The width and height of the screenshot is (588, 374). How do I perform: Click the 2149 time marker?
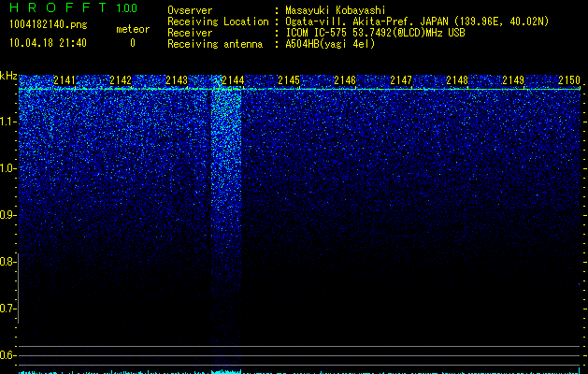coord(513,80)
